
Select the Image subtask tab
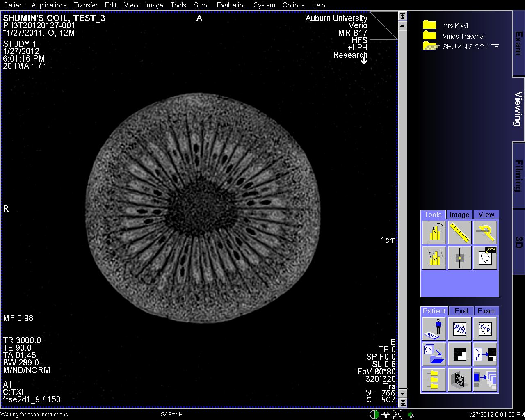pos(459,215)
